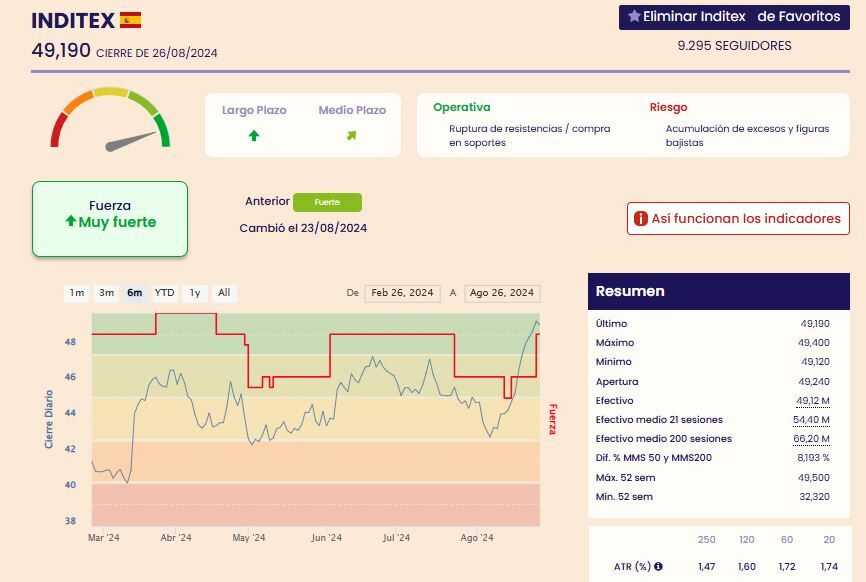Click the ATR value 1,72
Image resolution: width=866 pixels, height=582 pixels.
(x=787, y=567)
